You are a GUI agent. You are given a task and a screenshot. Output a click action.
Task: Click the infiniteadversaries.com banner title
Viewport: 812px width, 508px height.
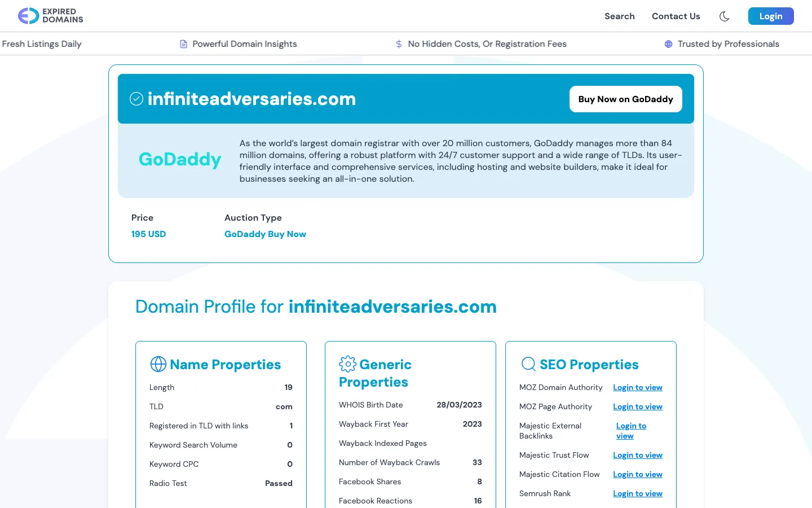click(x=251, y=99)
